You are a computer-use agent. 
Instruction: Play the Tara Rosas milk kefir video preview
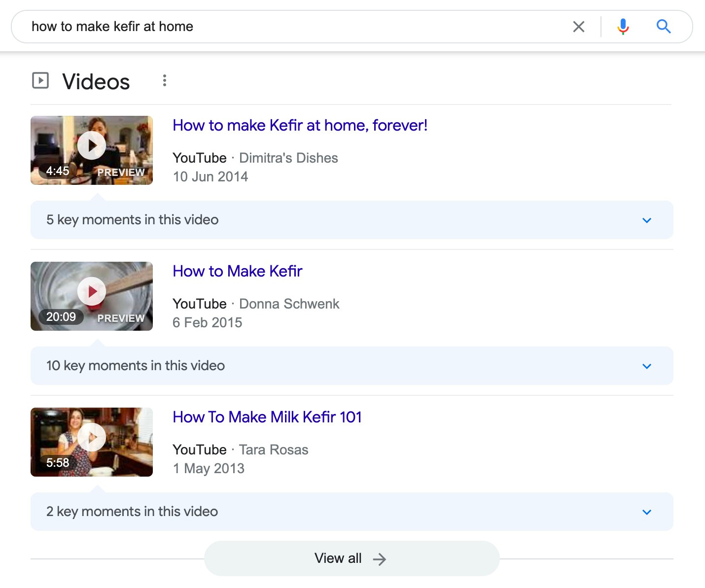[91, 437]
